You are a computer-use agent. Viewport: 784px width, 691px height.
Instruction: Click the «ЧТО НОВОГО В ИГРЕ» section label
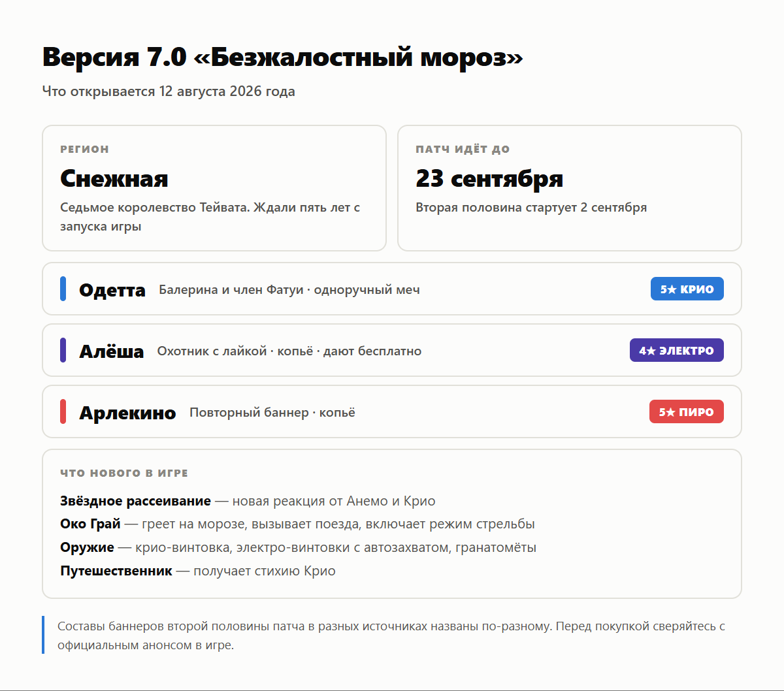point(124,474)
